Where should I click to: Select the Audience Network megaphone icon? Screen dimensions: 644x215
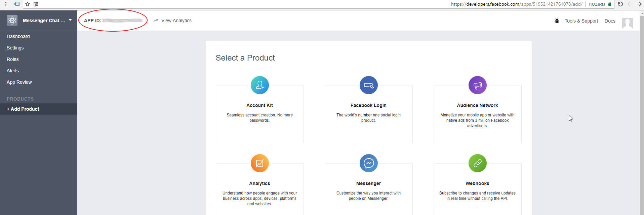pyautogui.click(x=477, y=85)
